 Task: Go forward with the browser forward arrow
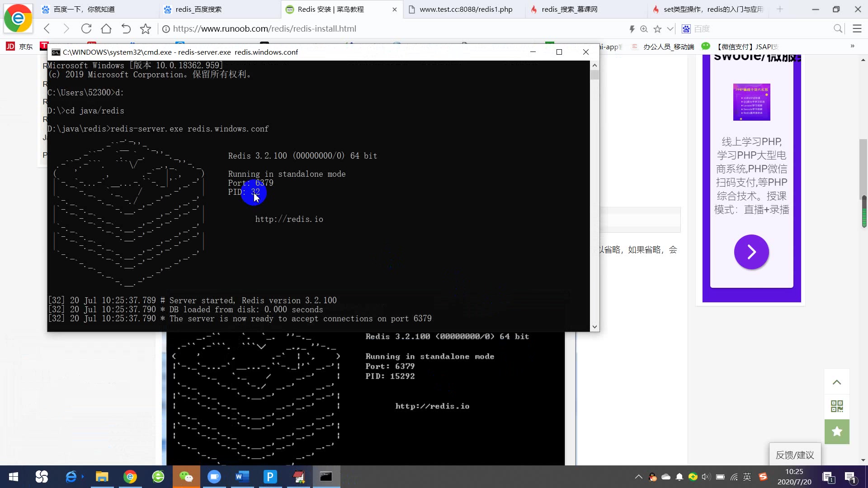click(x=66, y=29)
